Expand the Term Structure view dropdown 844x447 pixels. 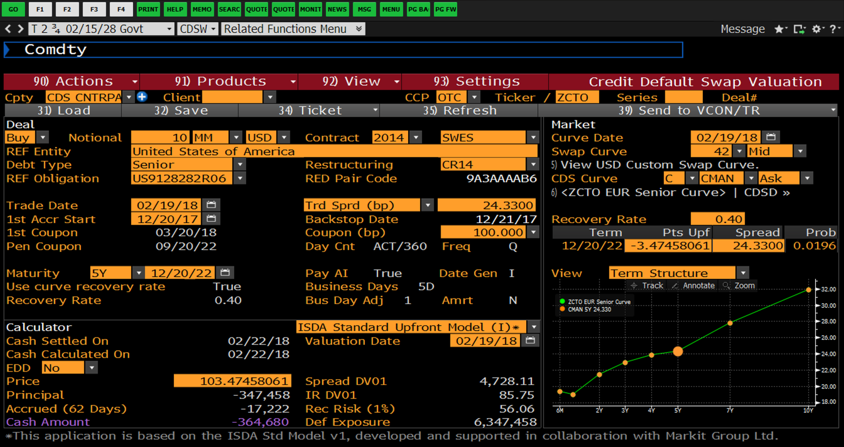(742, 273)
